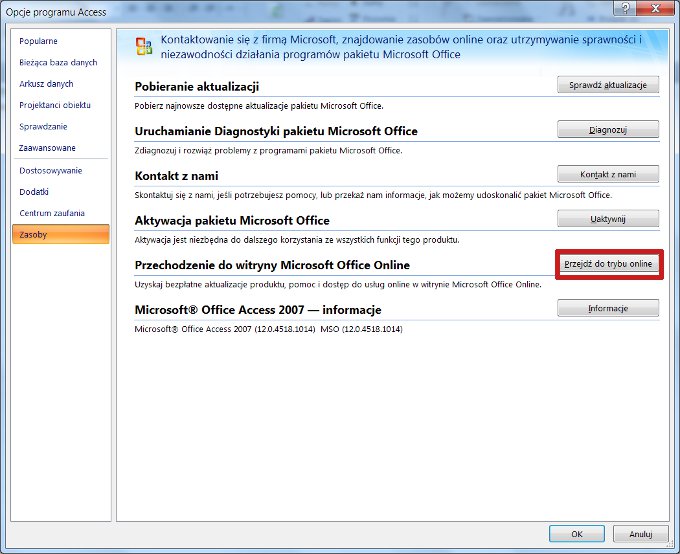Click heading Przechodzenie do witryny Microsoft Office Online
680x554 pixels.
272,265
